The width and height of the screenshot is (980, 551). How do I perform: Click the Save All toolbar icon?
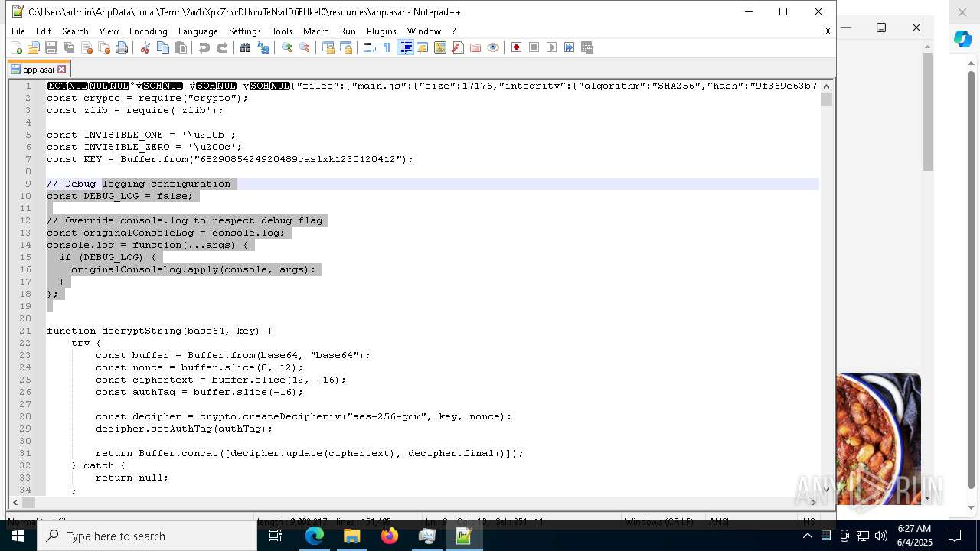[69, 47]
